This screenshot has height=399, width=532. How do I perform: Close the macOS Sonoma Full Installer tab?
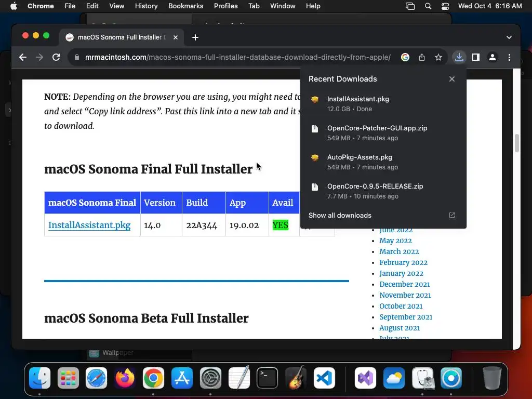[176, 37]
